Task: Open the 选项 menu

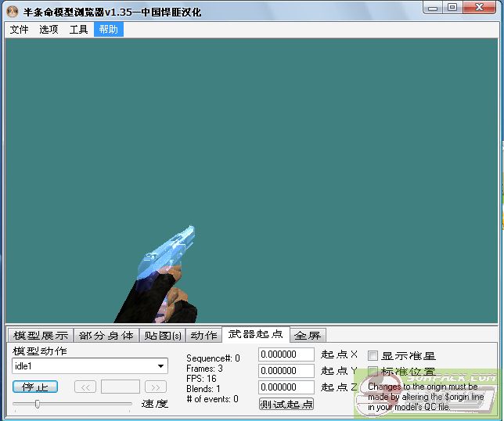Action: [49, 30]
